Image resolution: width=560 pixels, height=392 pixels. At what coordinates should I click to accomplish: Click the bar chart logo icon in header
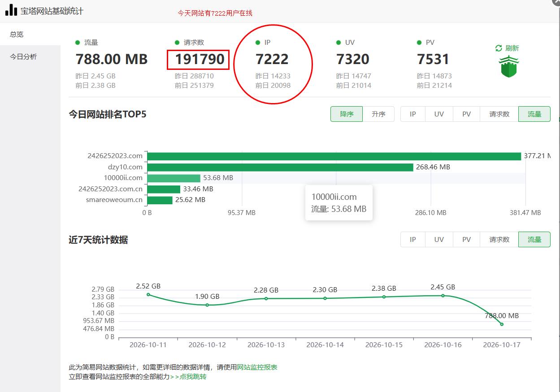point(11,10)
